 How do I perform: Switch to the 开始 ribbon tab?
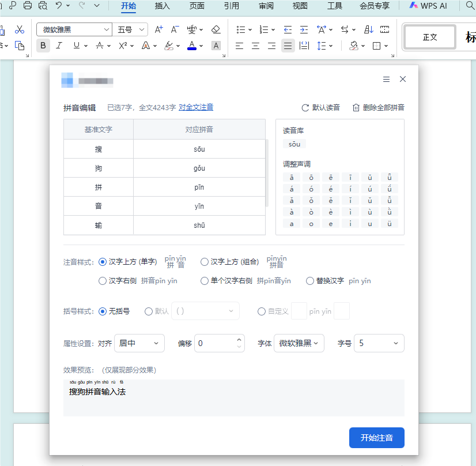129,6
